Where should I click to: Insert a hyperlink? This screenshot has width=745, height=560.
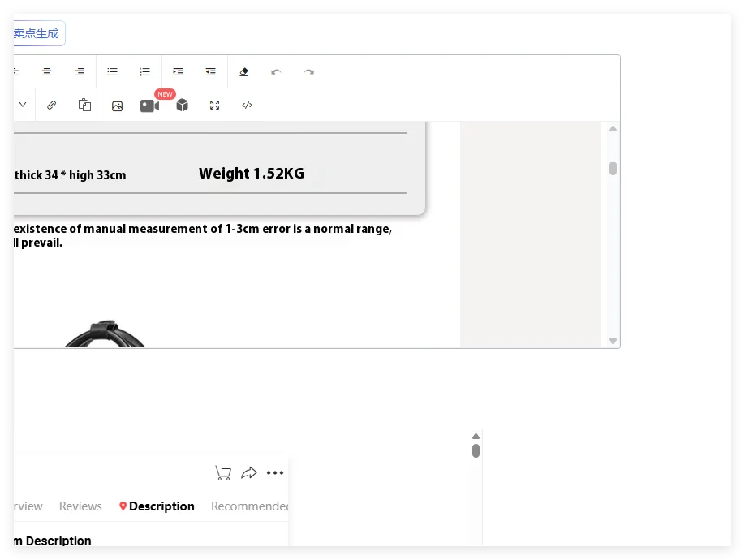pyautogui.click(x=52, y=105)
